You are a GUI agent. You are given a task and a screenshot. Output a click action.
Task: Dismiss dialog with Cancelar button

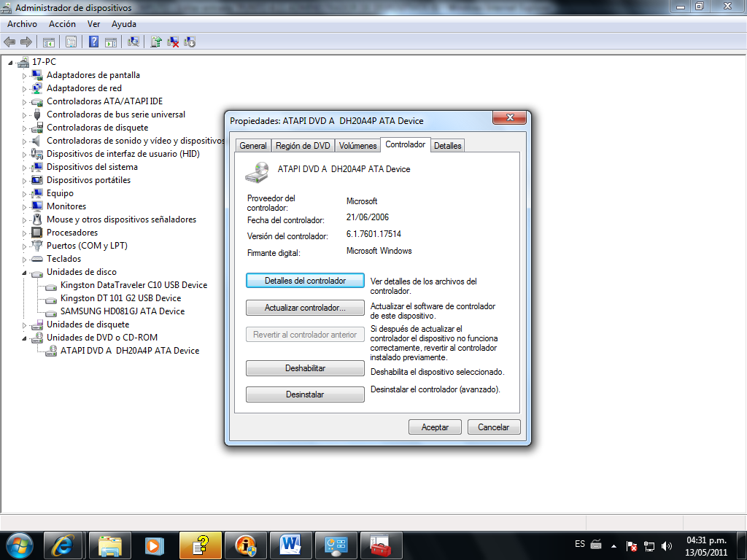[x=494, y=427]
